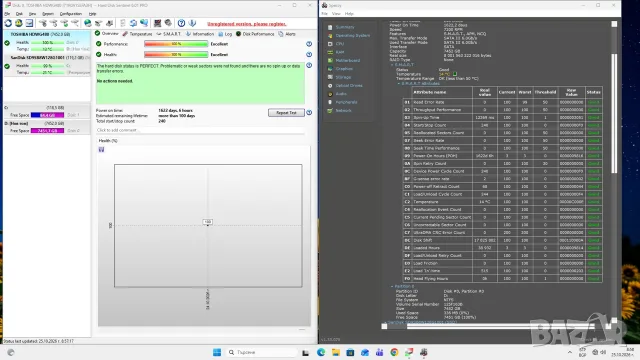Screen dimensions: 640x360
Task: Open Storage section in Speccy sidebar
Action: tap(343, 77)
